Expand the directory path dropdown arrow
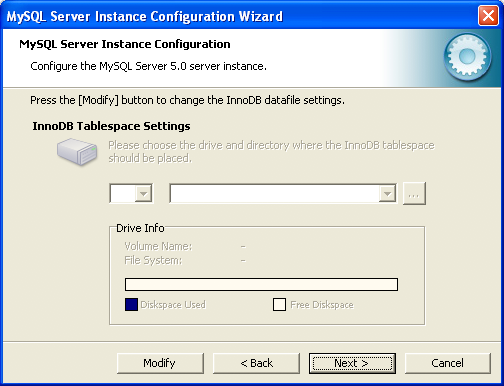Screen dimensions: 504x386 (x=387, y=193)
